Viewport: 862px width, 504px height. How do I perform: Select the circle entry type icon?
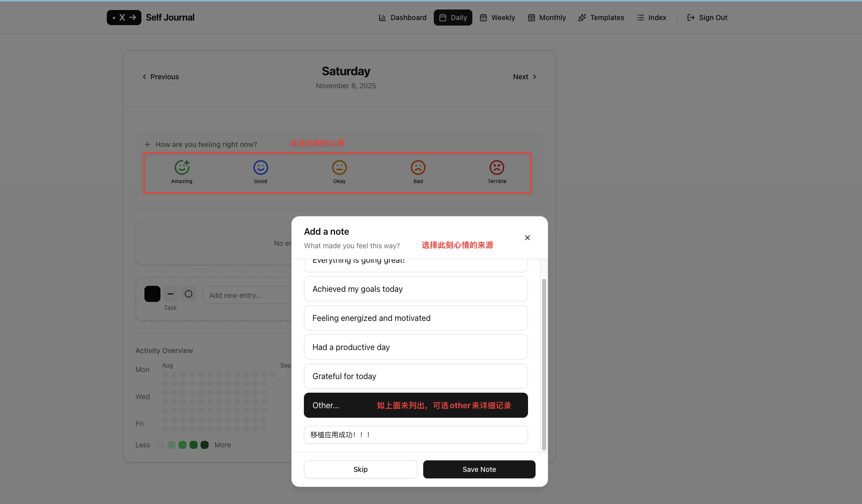tap(189, 294)
